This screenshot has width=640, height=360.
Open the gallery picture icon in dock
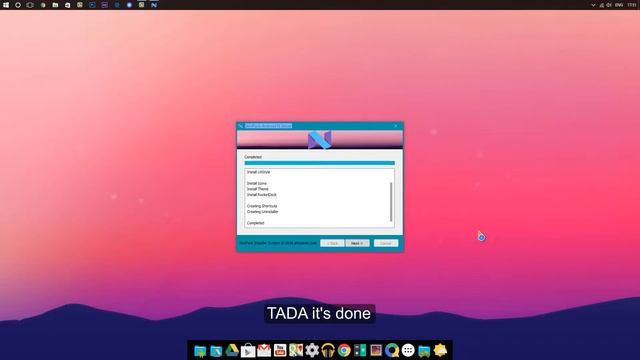(376, 350)
